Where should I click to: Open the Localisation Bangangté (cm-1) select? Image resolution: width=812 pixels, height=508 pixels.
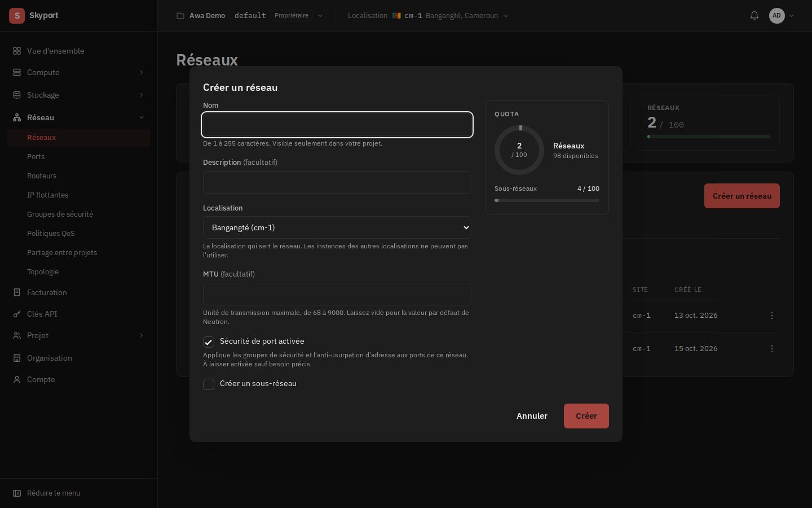(337, 227)
